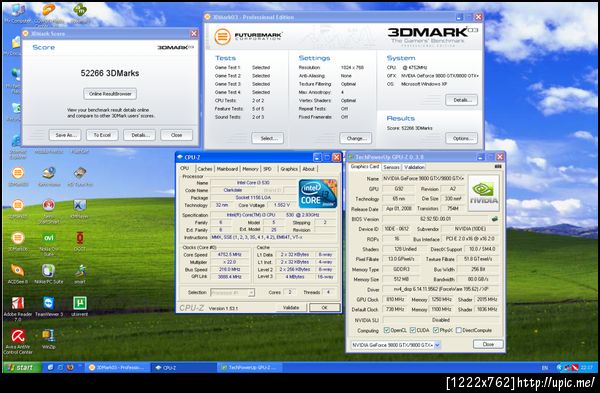Click the 1024 x 768 resolution value

pos(352,67)
